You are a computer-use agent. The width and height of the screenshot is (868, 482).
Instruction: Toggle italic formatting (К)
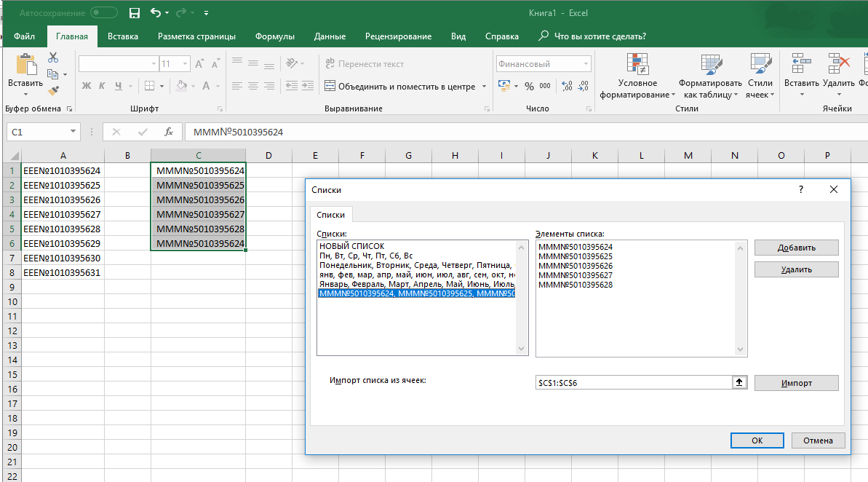coord(102,86)
